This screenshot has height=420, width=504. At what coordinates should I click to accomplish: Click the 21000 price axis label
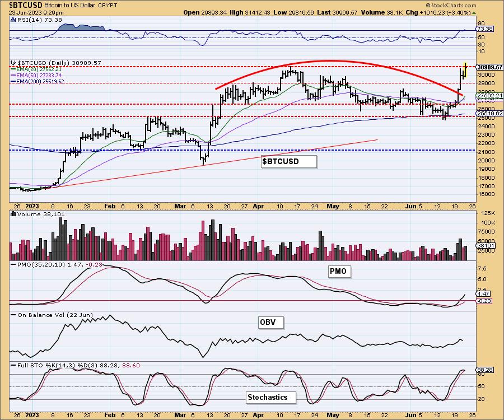click(x=486, y=152)
